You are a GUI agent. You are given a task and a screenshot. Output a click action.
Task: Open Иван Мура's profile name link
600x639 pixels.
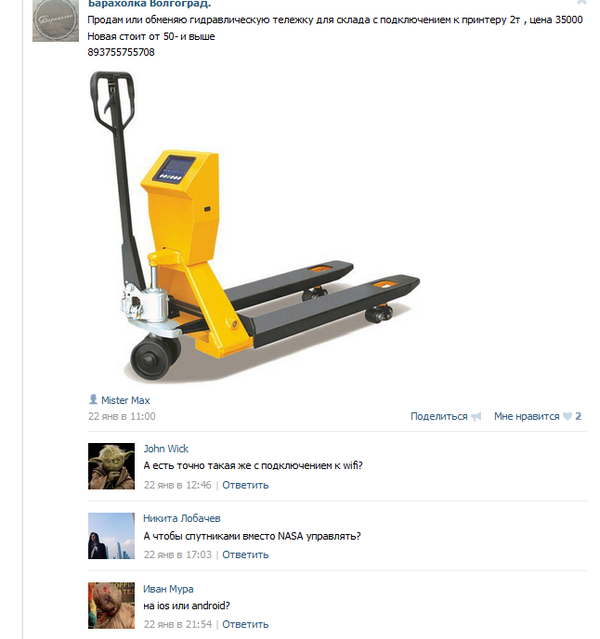coord(168,589)
